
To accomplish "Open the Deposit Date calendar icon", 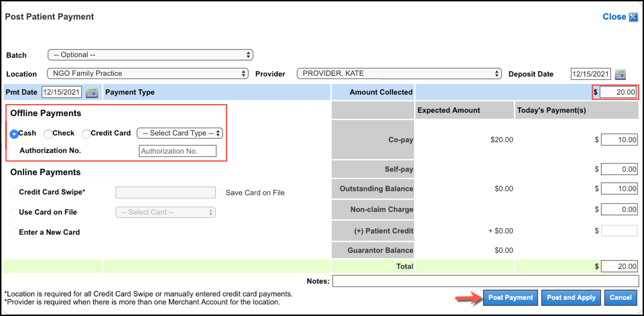I will point(620,74).
